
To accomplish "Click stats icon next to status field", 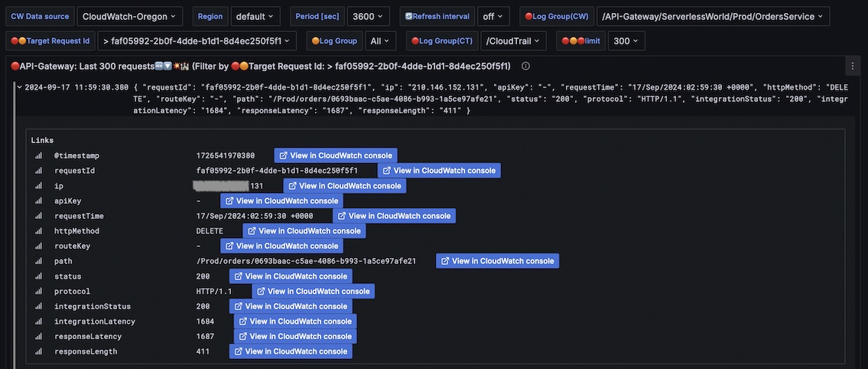I will coord(38,276).
